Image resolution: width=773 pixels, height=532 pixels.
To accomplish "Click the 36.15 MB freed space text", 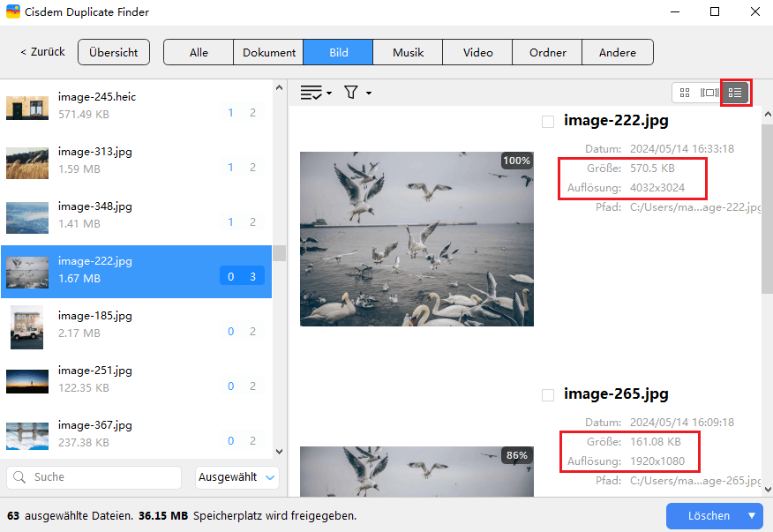I will [x=163, y=516].
